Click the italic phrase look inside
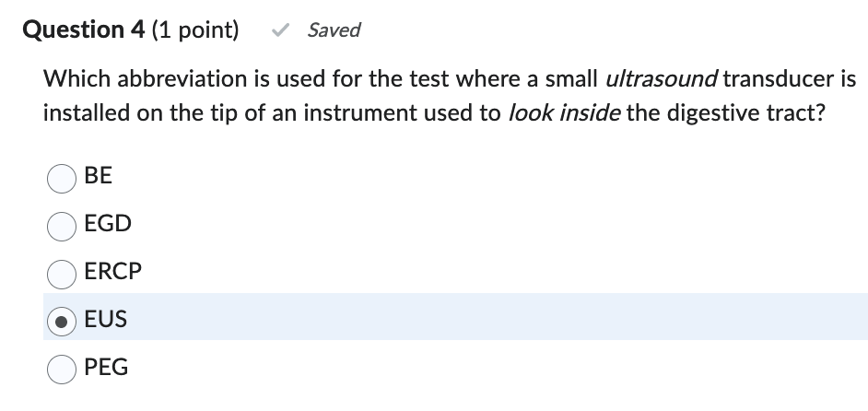868x411 pixels. tap(566, 114)
